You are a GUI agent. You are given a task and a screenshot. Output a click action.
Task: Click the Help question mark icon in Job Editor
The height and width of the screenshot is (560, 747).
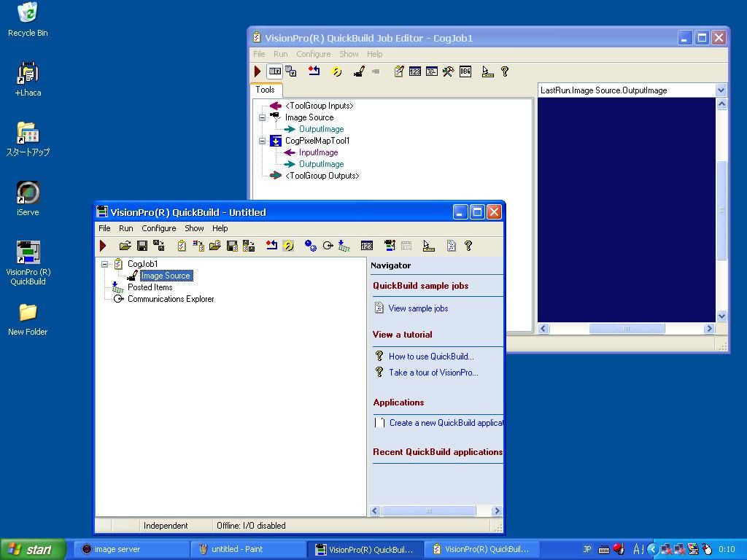pos(504,71)
